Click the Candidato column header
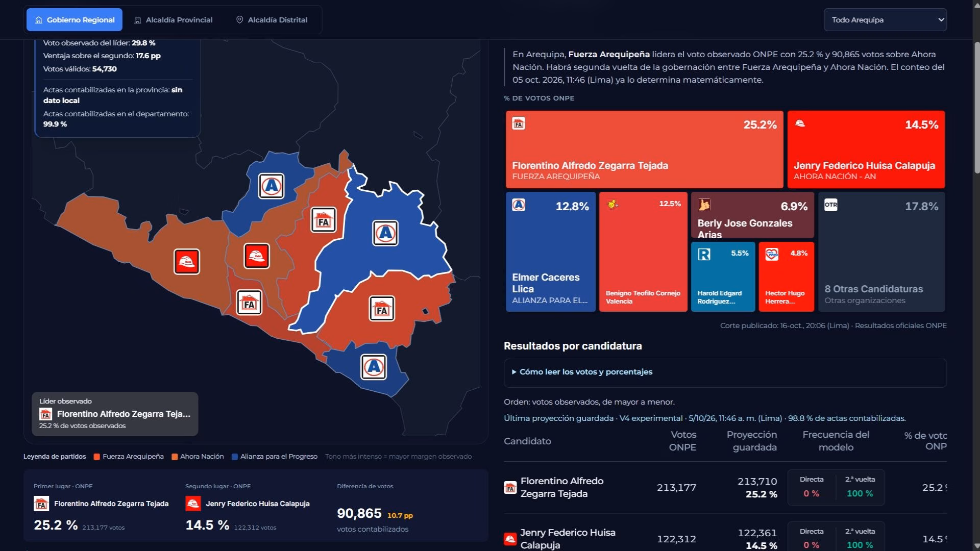The image size is (980, 551). [x=527, y=441]
